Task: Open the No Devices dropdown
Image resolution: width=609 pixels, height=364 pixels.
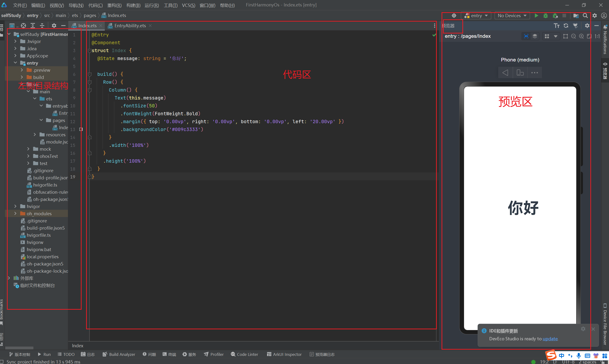Action: point(512,16)
